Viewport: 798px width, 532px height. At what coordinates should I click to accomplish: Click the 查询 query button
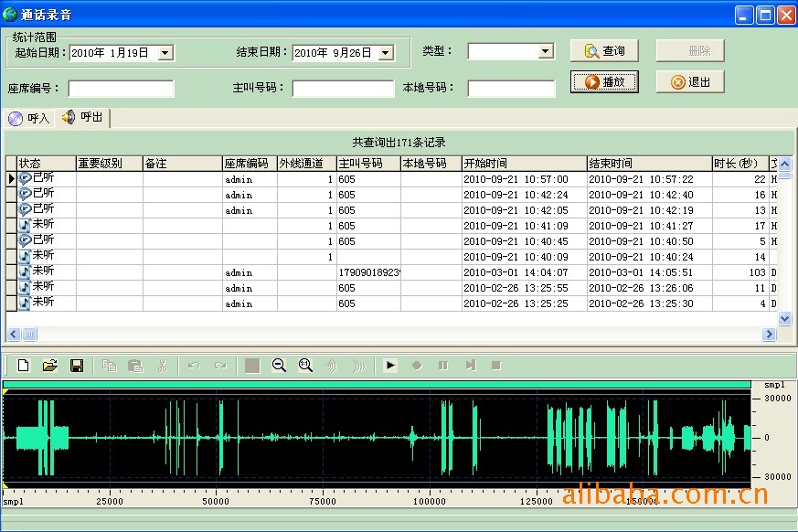point(604,51)
